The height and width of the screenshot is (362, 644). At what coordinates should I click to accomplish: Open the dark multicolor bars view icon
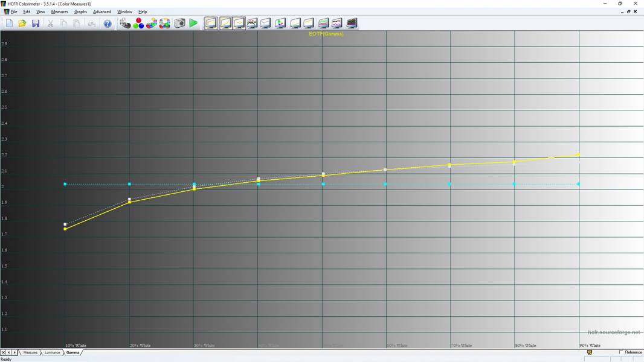coord(352,23)
